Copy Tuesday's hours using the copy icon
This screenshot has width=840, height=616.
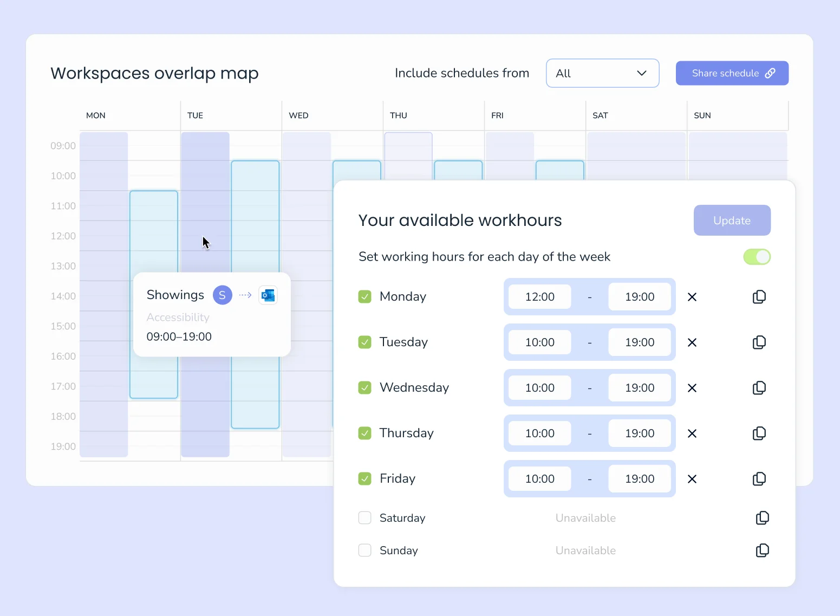[759, 342]
